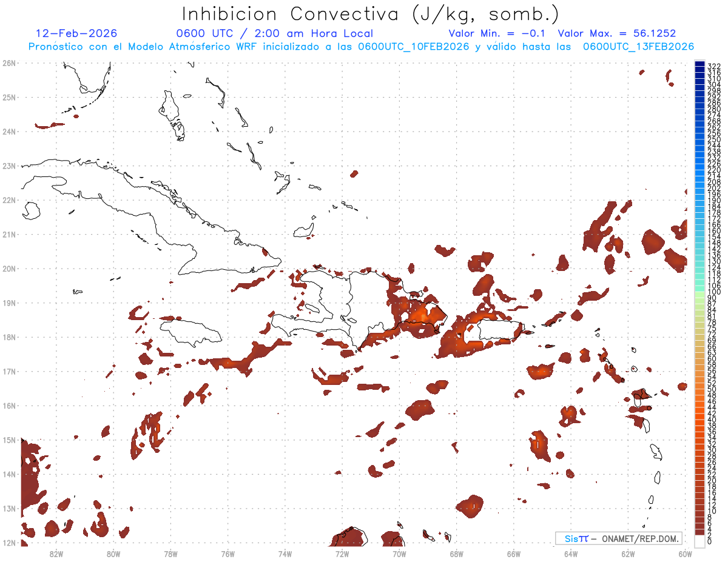728x562 pixels.
Task: Click the 82W longitude label
Action: coord(56,553)
